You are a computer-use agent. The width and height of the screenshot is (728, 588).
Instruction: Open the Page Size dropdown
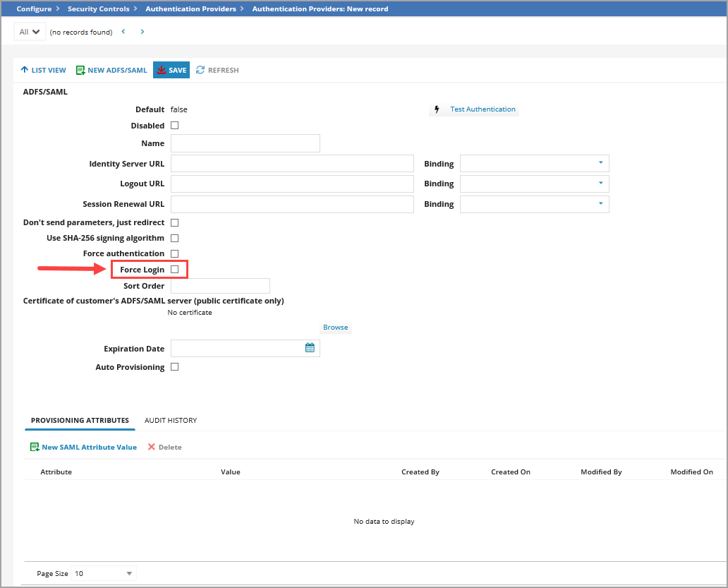pos(128,574)
